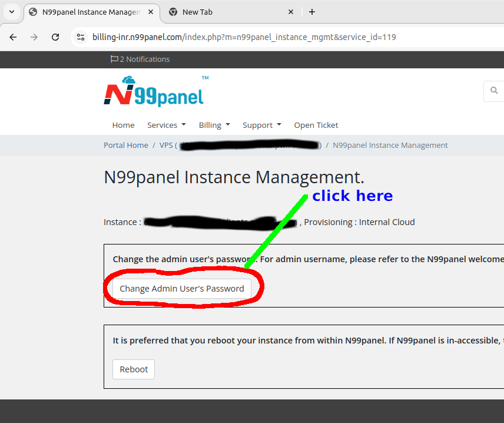Expand the Billing dropdown menu
The image size is (504, 423).
pyautogui.click(x=214, y=125)
